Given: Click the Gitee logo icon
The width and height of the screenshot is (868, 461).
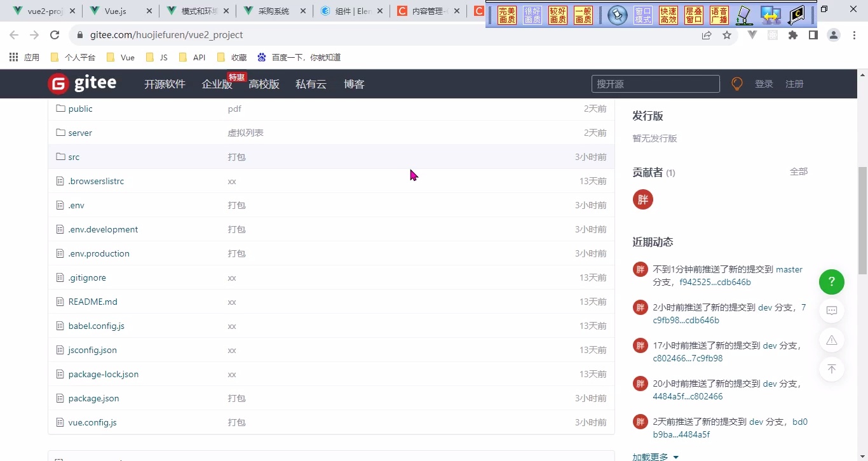Looking at the screenshot, I should [x=58, y=83].
